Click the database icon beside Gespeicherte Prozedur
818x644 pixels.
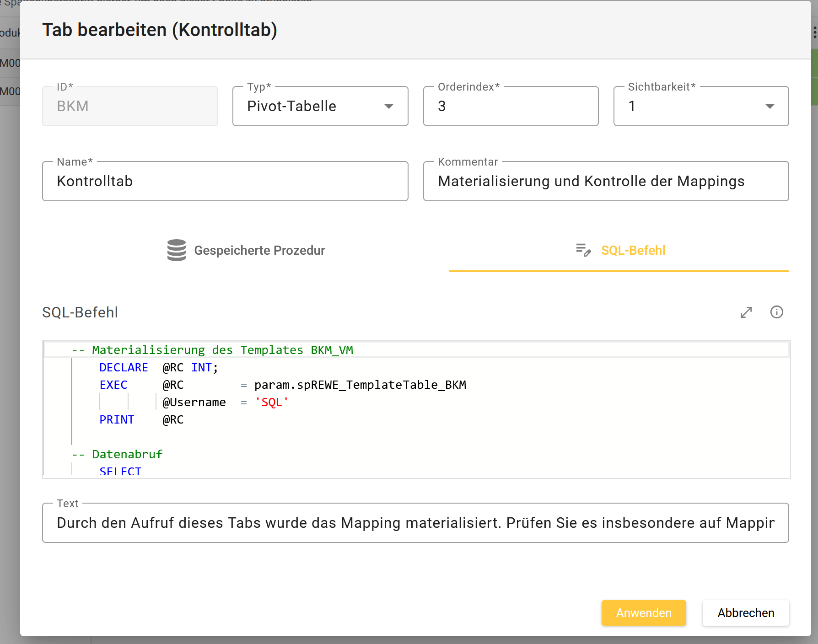coord(177,250)
